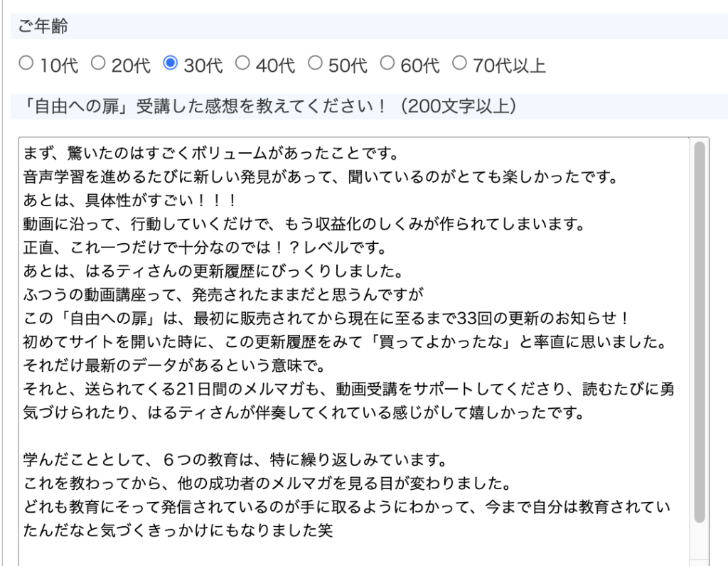Click the line starting 音声学習を進める
Image resolution: width=728 pixels, height=566 pixels.
(x=320, y=176)
